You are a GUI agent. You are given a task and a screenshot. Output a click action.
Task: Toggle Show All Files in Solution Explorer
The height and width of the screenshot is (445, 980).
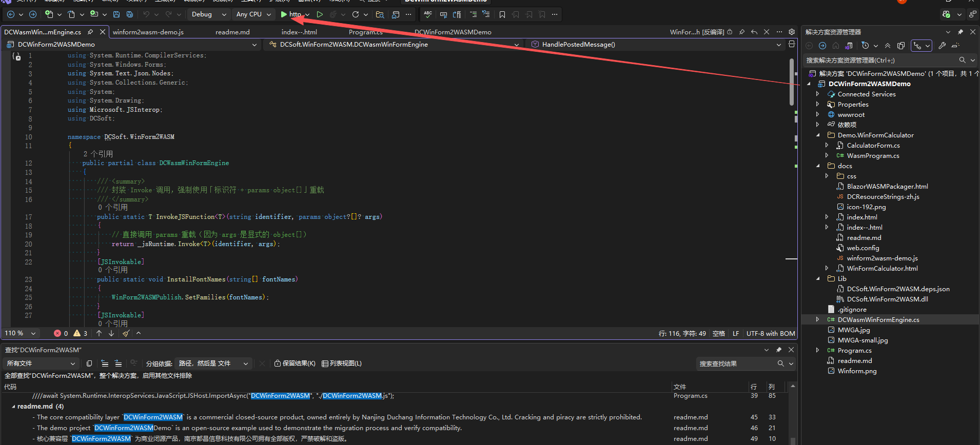coord(900,46)
